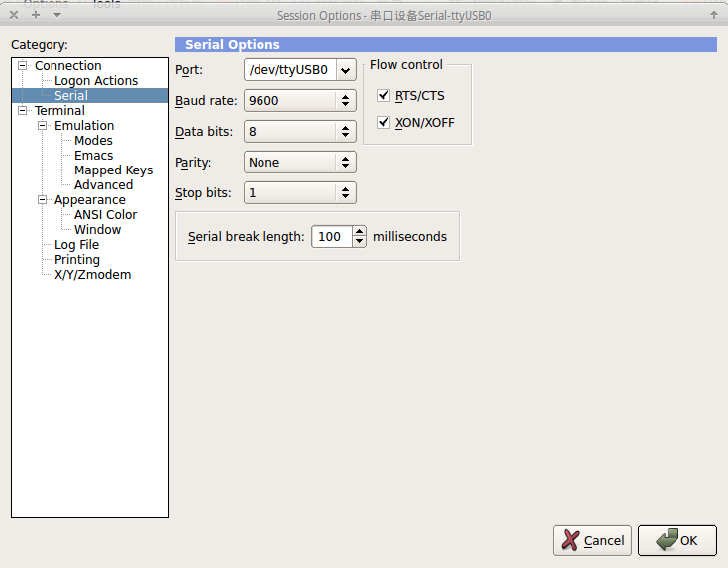Click the /dev/ttyUSB0 port field
Screen dimensions: 728x568
click(290, 70)
